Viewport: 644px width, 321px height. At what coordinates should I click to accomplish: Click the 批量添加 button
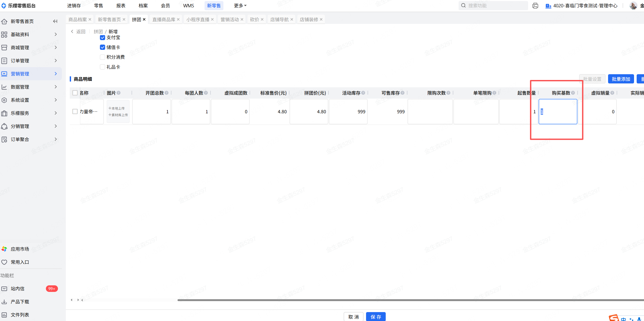621,79
